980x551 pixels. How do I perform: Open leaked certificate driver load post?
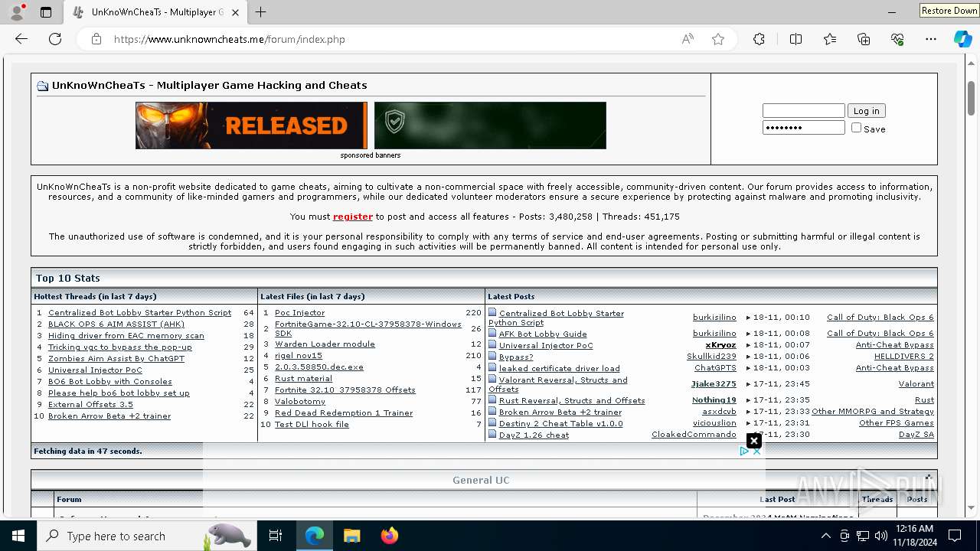point(559,368)
